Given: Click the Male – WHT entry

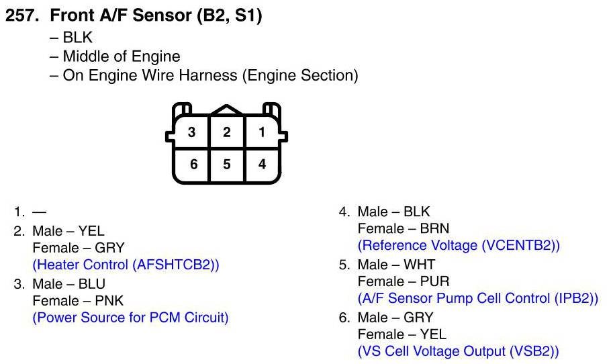Looking at the screenshot, I should pyautogui.click(x=396, y=264).
